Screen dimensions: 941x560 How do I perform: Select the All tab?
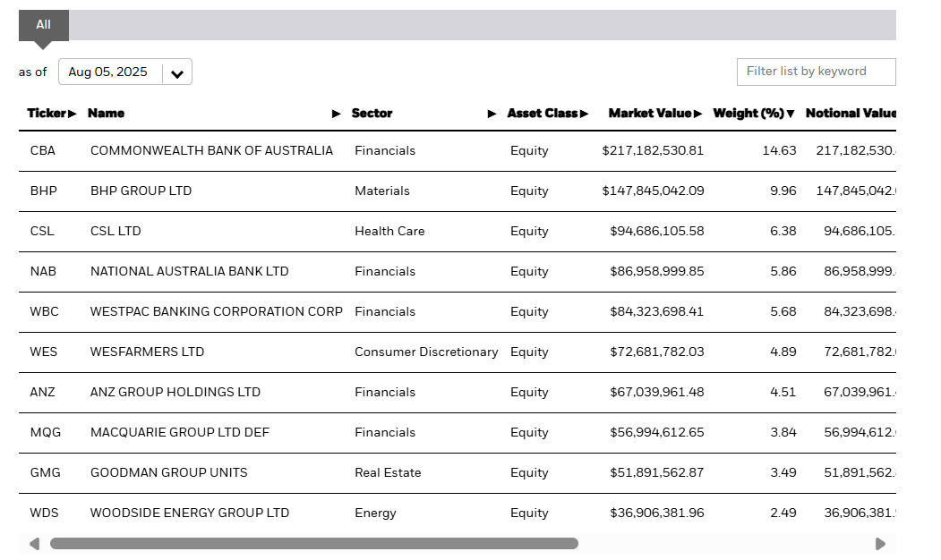[43, 25]
